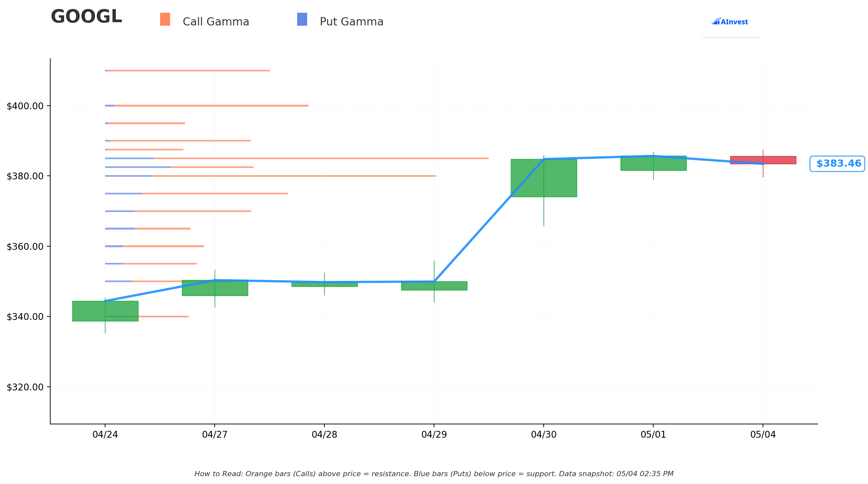Click the $320.00 y-axis label

pyautogui.click(x=25, y=387)
